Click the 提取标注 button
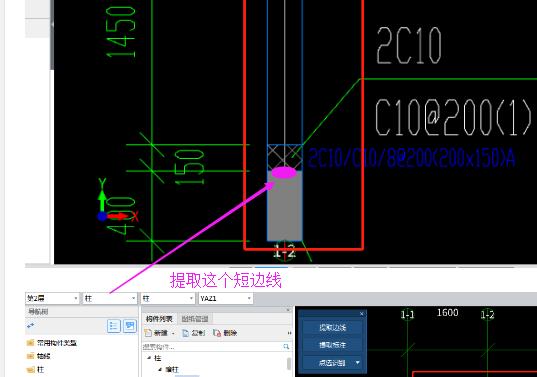Screen dimensions: 537x377 point(332,345)
